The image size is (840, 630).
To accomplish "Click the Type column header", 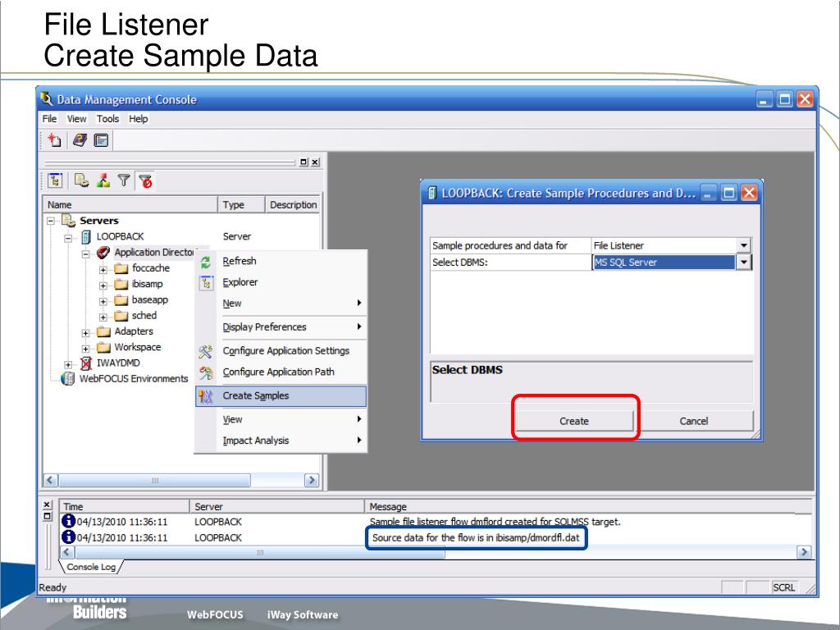I will tap(242, 204).
